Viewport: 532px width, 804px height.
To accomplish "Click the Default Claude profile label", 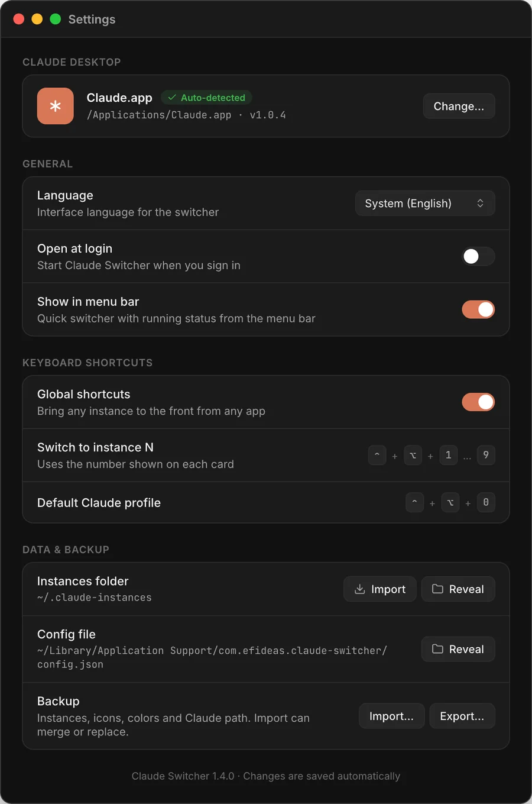I will [99, 502].
